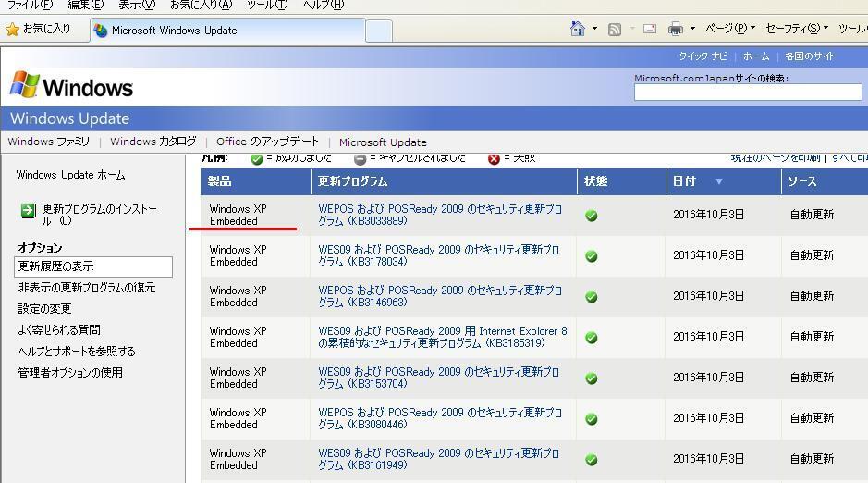
Task: Open the ファイル(F) menu
Action: [30, 5]
